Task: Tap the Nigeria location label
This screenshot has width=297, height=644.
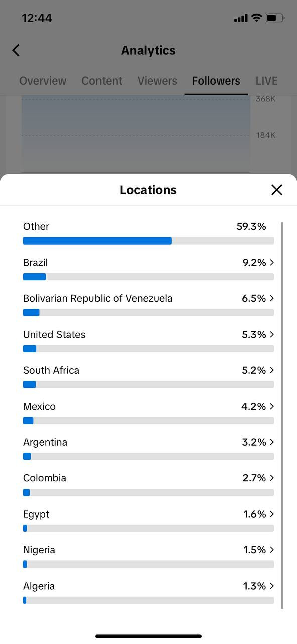Action: tap(39, 550)
